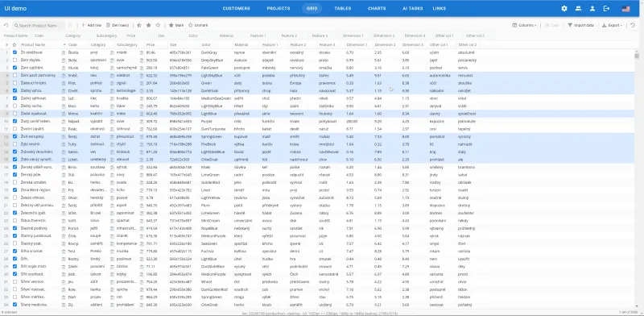Click the Unmark button
This screenshot has width=644, height=316.
point(198,25)
